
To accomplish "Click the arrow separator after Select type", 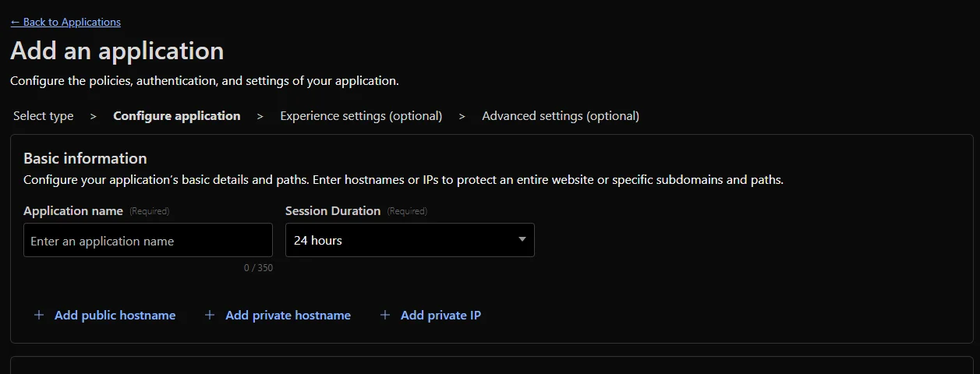I will coord(94,116).
